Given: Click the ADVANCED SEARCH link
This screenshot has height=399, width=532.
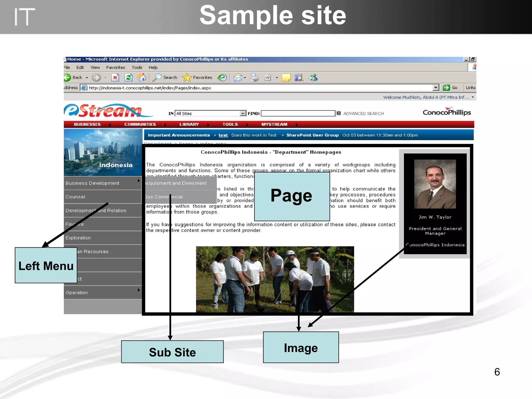Looking at the screenshot, I should [363, 114].
